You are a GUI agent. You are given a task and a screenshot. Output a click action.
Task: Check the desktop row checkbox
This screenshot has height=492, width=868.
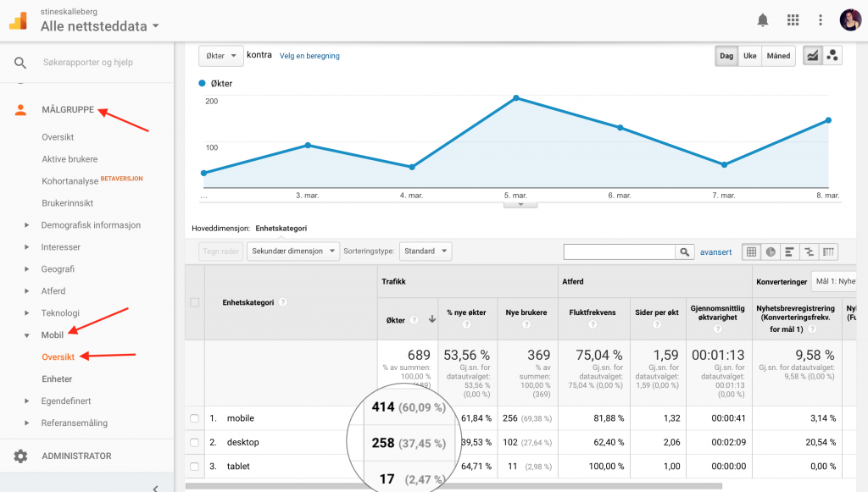tap(194, 442)
